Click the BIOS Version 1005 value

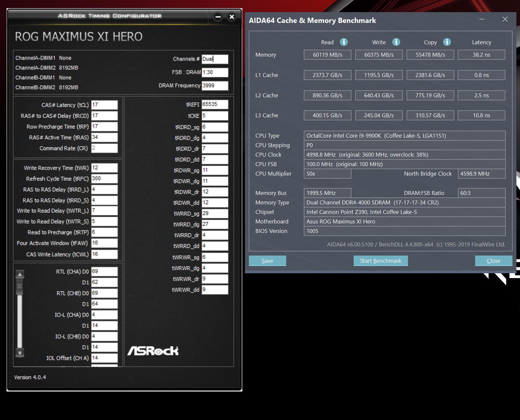tap(404, 231)
